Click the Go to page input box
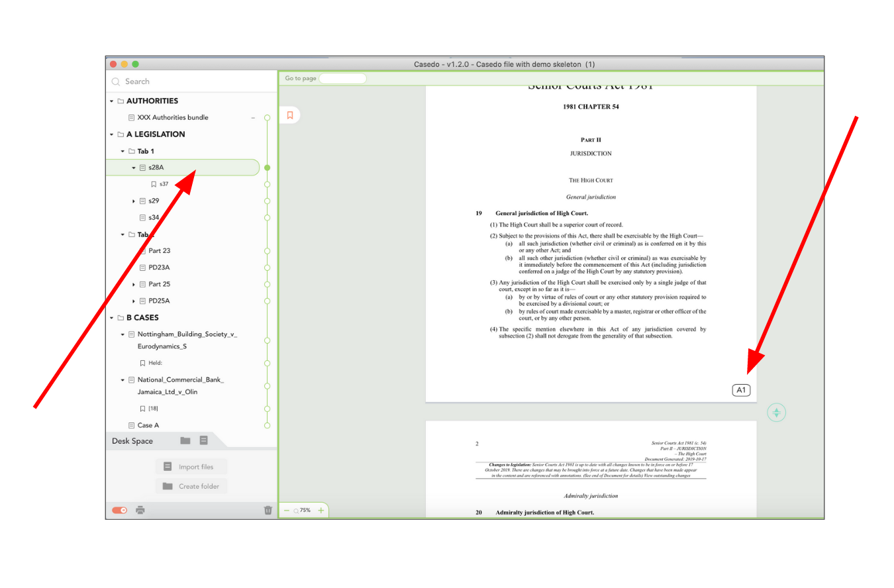 click(342, 78)
